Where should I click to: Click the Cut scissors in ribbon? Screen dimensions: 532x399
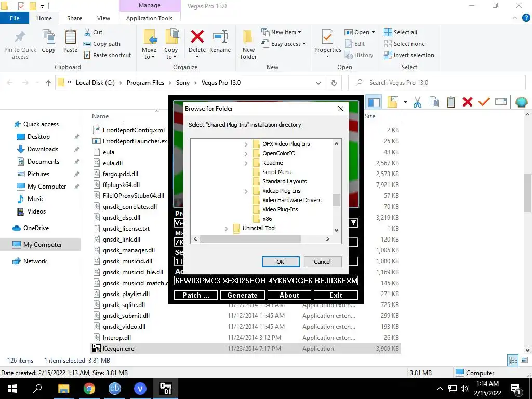87,32
